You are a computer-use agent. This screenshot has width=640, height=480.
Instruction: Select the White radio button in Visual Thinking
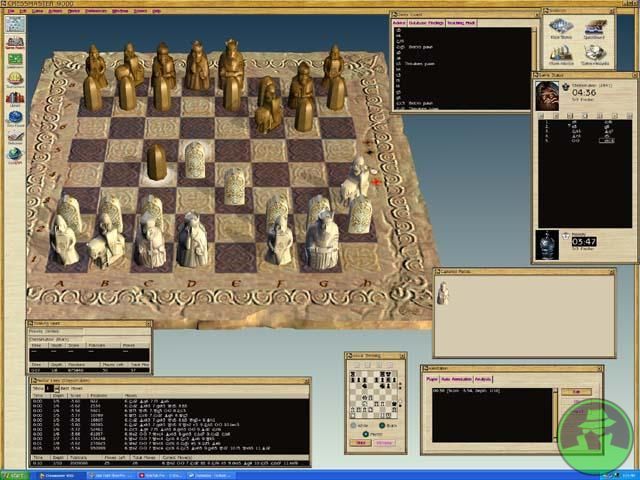coord(353,424)
